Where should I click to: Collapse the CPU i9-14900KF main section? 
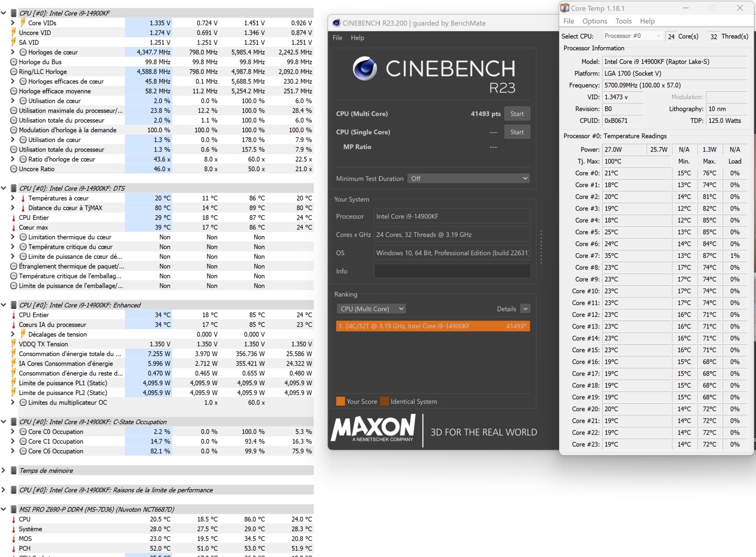point(4,13)
